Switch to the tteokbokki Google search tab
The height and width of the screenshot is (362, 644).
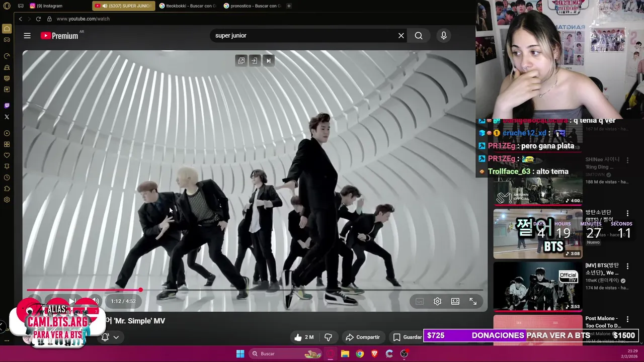click(x=188, y=6)
